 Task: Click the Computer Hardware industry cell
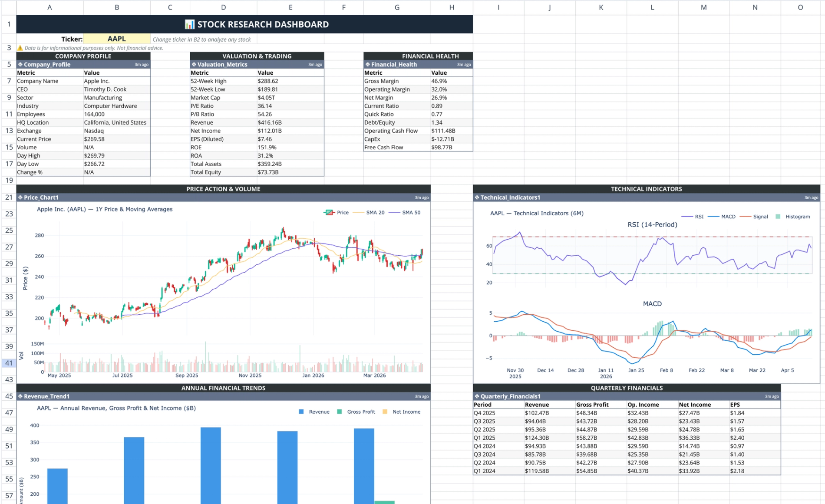click(117, 106)
